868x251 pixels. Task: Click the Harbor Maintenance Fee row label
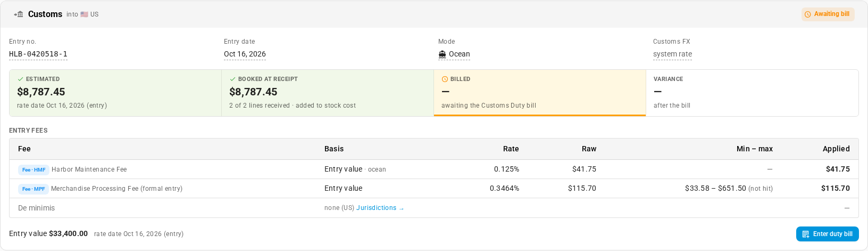[x=89, y=169]
